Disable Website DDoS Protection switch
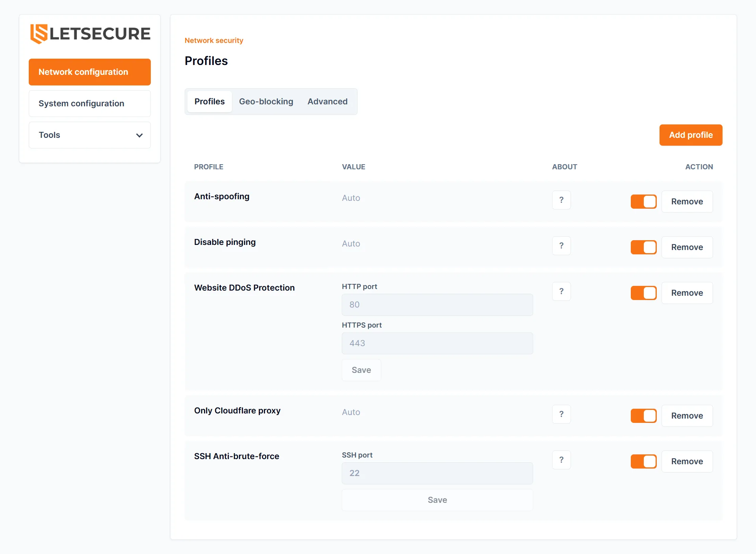 click(x=644, y=293)
